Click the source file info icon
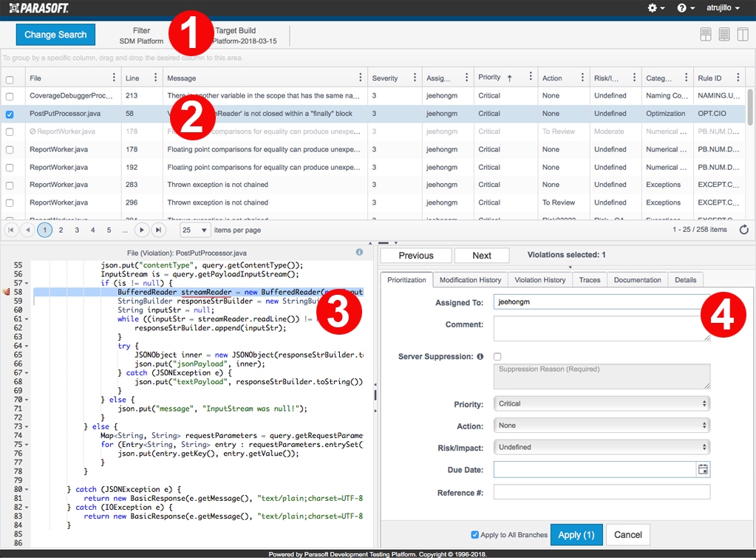The image size is (756, 560). (359, 252)
